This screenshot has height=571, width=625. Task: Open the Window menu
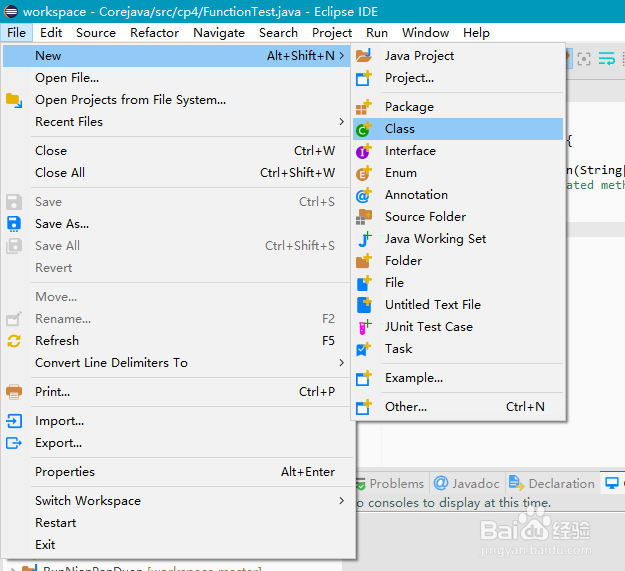pos(425,33)
